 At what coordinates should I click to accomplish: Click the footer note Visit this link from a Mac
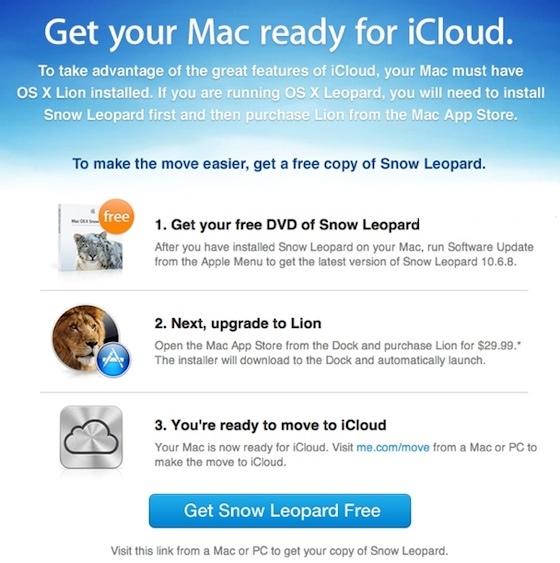(279, 550)
